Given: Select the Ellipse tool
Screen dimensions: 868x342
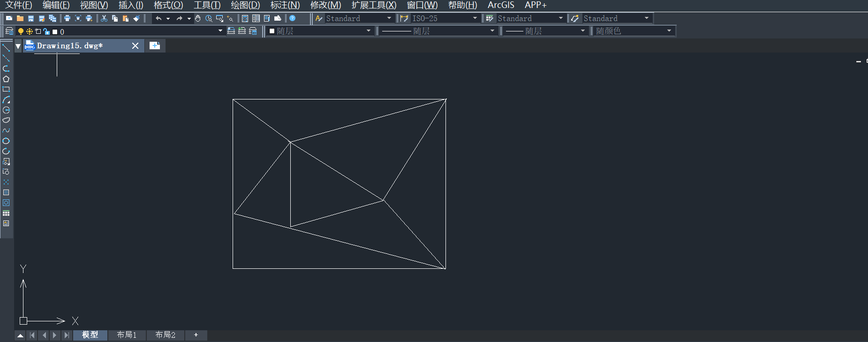Looking at the screenshot, I should point(6,141).
